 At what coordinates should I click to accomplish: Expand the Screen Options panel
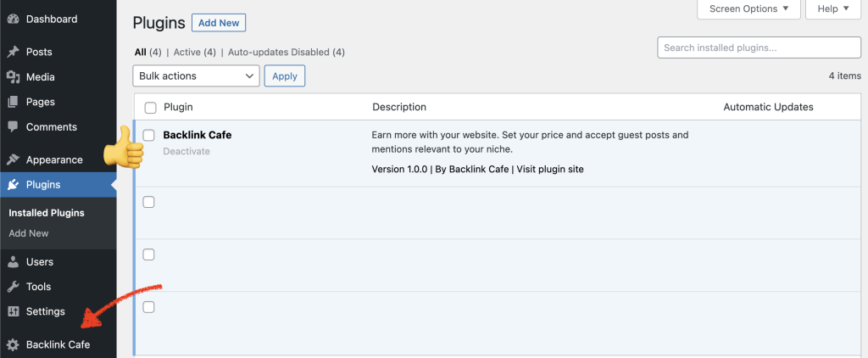point(749,8)
